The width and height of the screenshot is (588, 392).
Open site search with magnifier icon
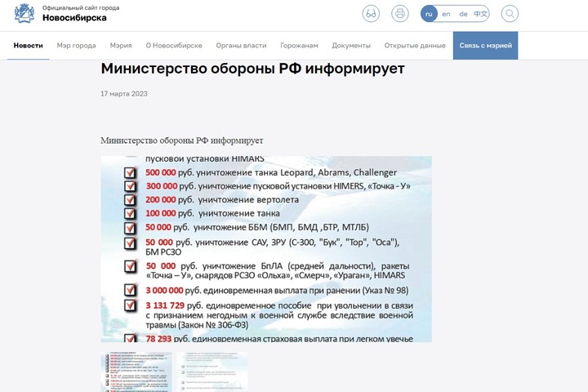tap(509, 14)
